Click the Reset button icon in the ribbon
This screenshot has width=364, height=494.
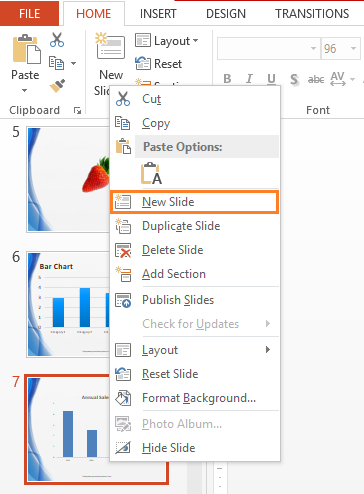click(x=143, y=63)
